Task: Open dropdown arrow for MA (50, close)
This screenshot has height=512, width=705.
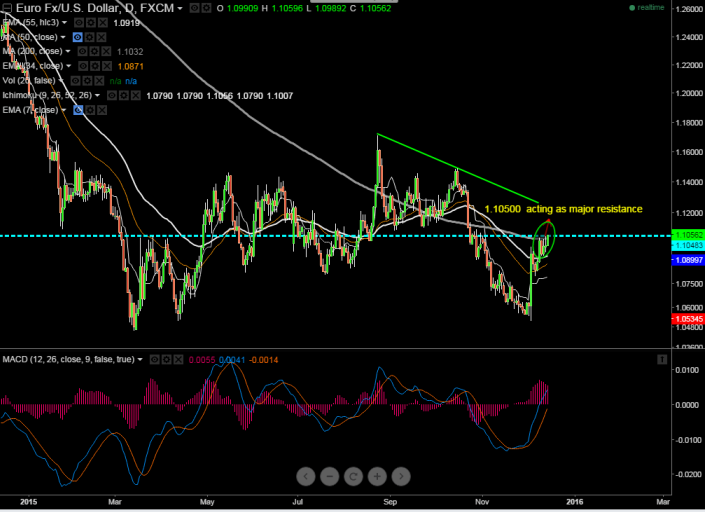Action: 63,37
